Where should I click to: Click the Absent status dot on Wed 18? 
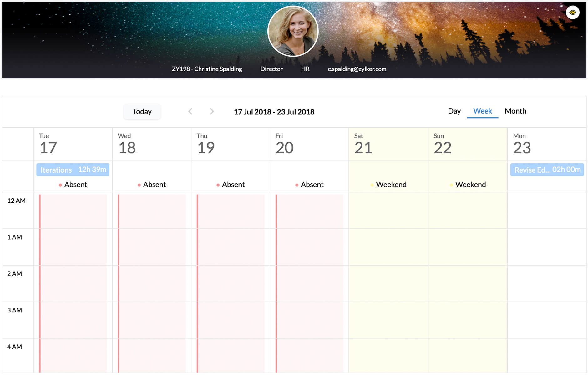(139, 185)
